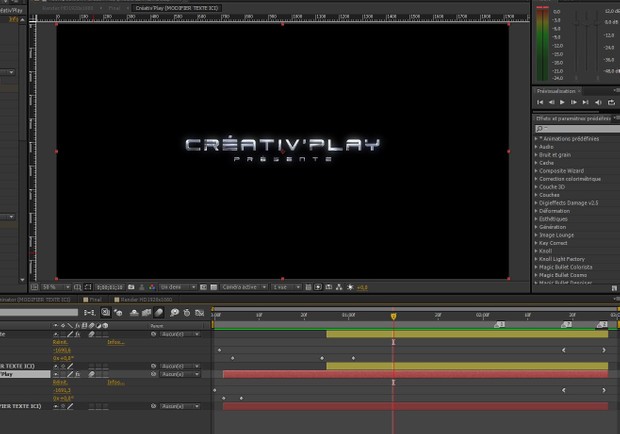Open the composition mini-flowchart in the timeline
The width and height of the screenshot is (620, 434).
coord(90,313)
